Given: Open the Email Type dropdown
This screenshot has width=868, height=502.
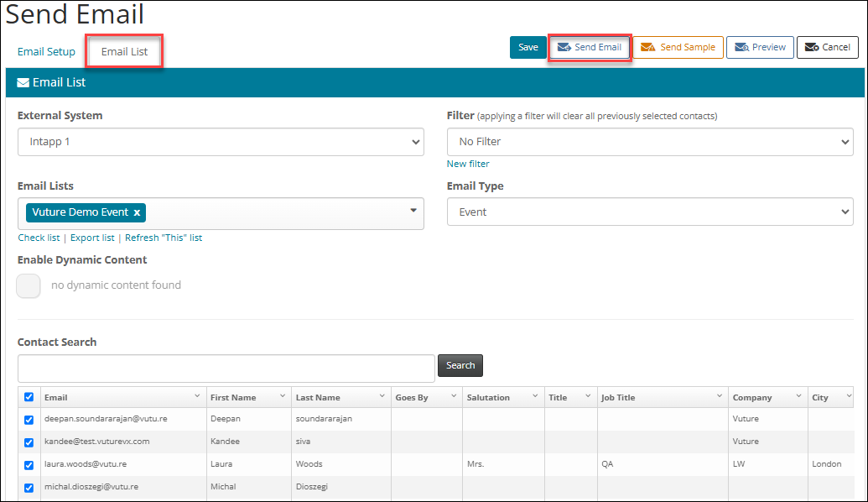Looking at the screenshot, I should (x=650, y=212).
